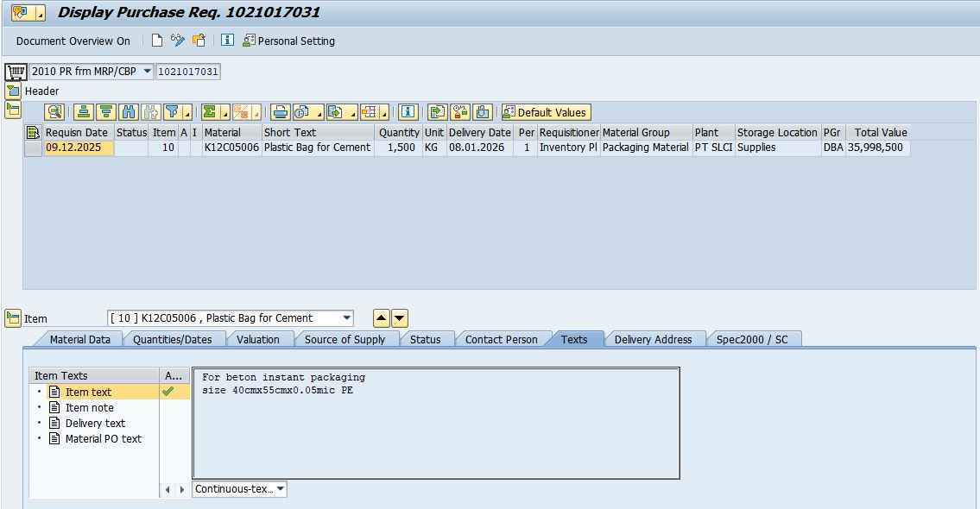Open the item selector dropdown list

[346, 318]
